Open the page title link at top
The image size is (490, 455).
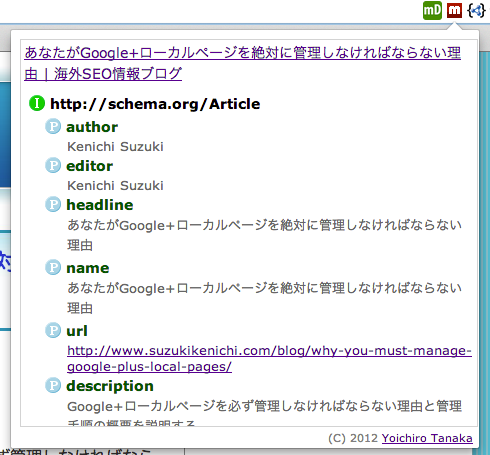coord(242,63)
